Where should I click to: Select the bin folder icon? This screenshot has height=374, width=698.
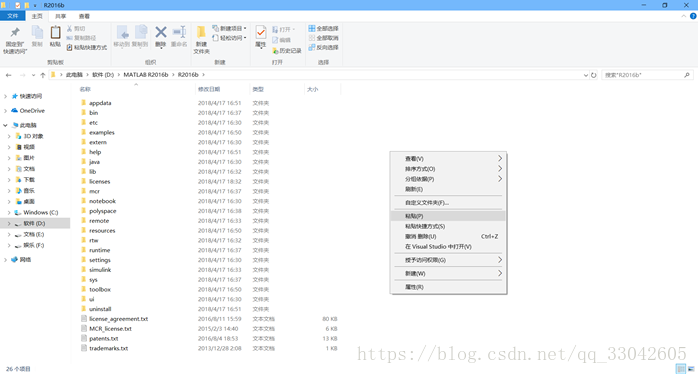coord(84,113)
